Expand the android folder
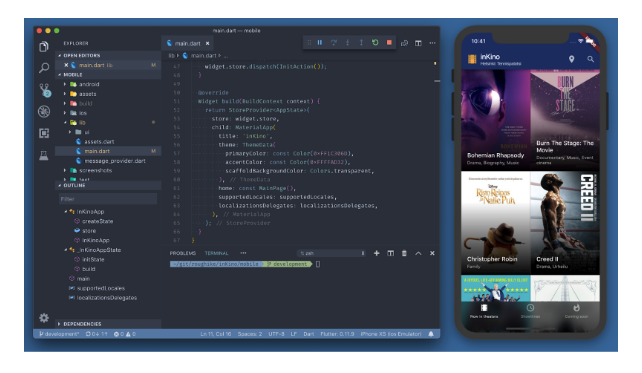642x373 pixels. (65, 84)
